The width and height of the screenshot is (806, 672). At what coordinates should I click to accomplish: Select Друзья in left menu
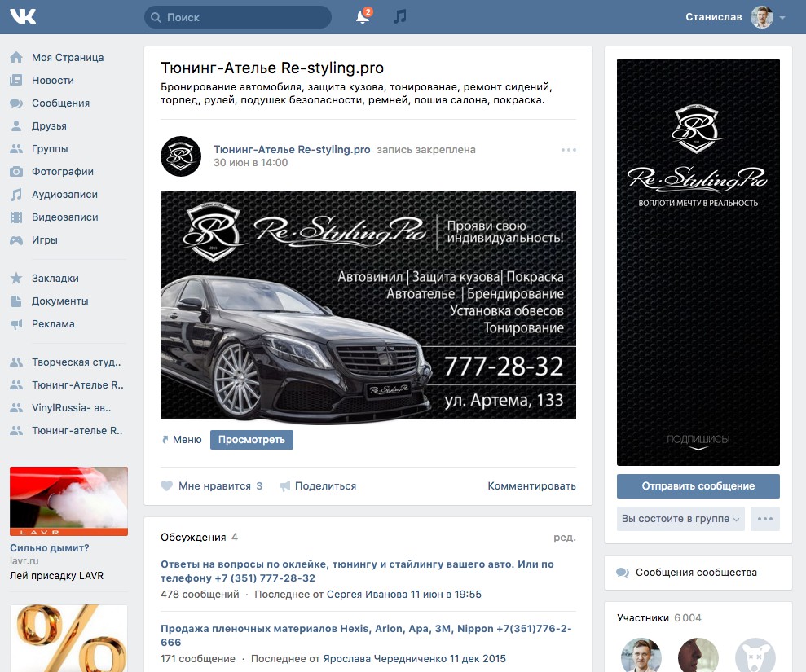(50, 126)
